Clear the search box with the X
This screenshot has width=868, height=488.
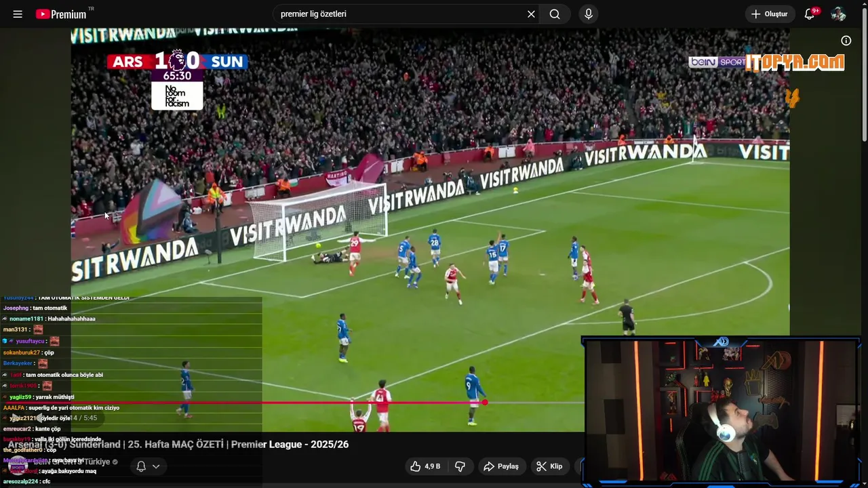coord(531,14)
